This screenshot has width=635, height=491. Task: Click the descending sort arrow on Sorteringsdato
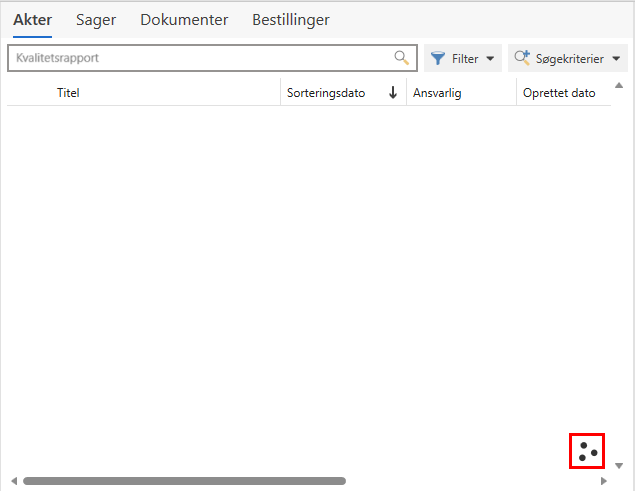point(393,93)
